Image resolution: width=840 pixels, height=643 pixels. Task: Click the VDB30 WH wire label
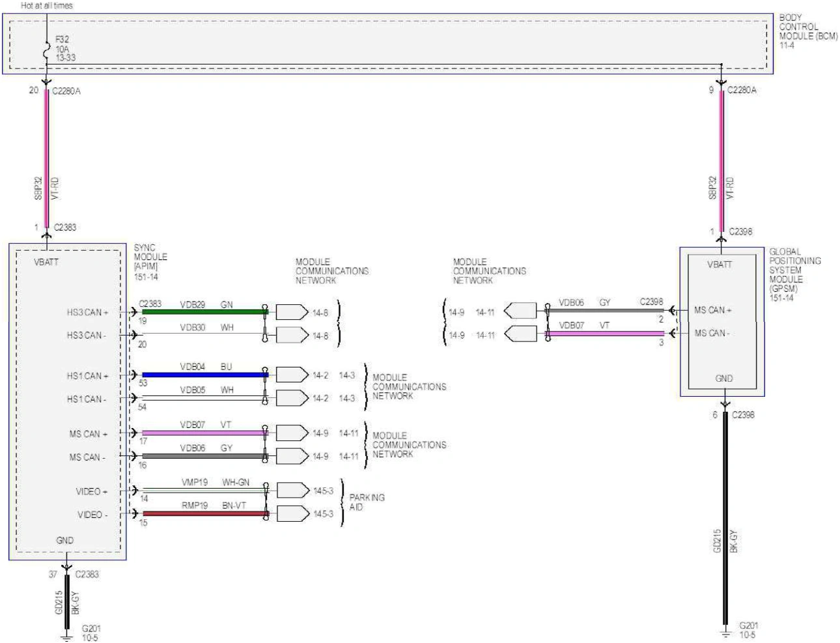pos(206,327)
